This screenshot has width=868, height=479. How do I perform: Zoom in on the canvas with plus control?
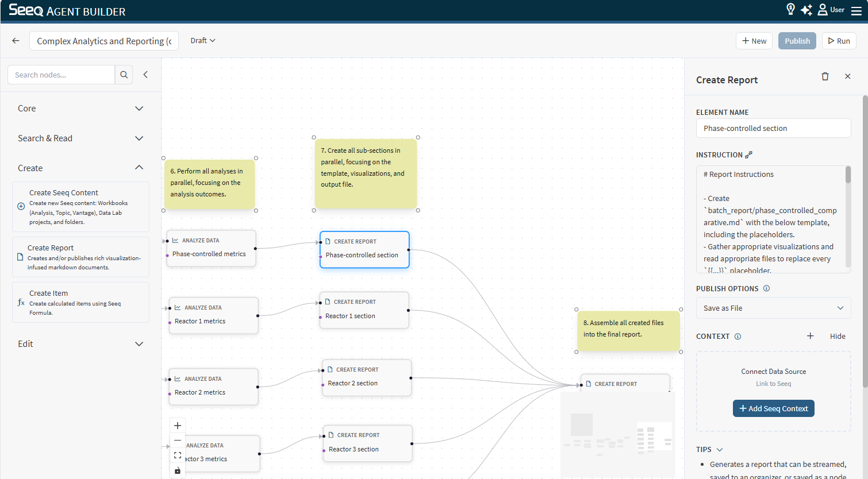178,426
